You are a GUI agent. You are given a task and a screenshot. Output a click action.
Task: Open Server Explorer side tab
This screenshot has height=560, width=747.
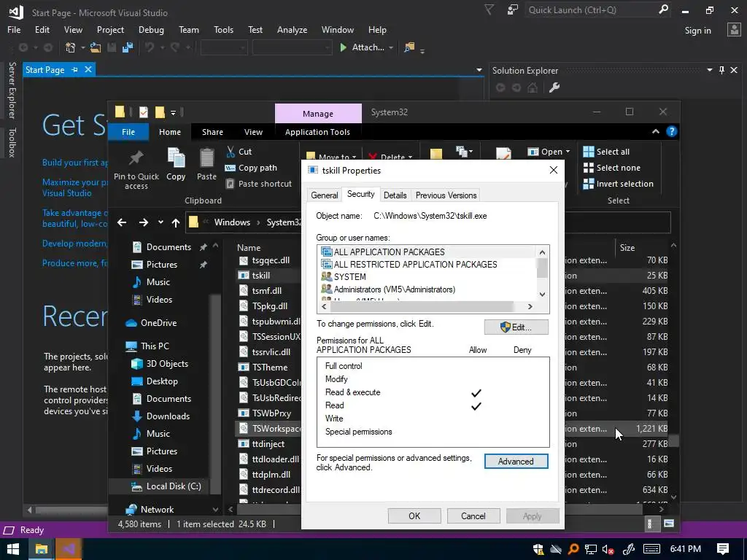[x=12, y=90]
